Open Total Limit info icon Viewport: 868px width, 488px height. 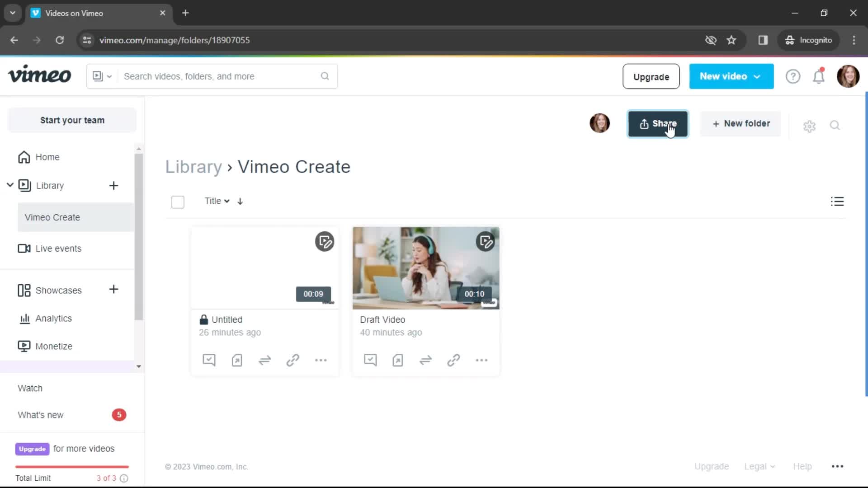124,478
